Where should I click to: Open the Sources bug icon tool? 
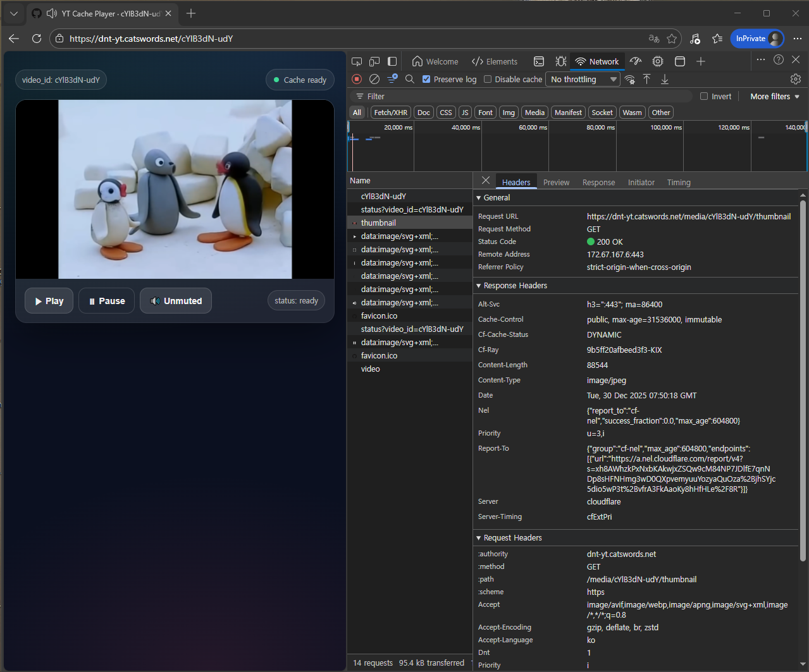560,61
